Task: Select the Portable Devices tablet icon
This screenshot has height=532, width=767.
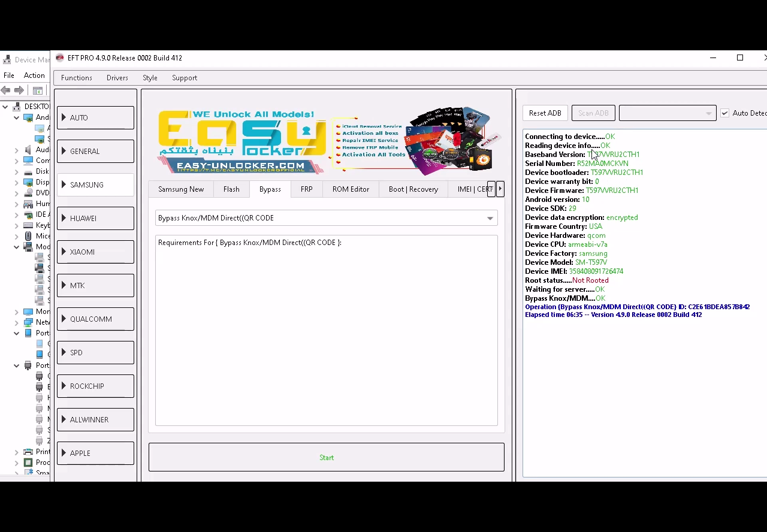Action: click(x=28, y=333)
